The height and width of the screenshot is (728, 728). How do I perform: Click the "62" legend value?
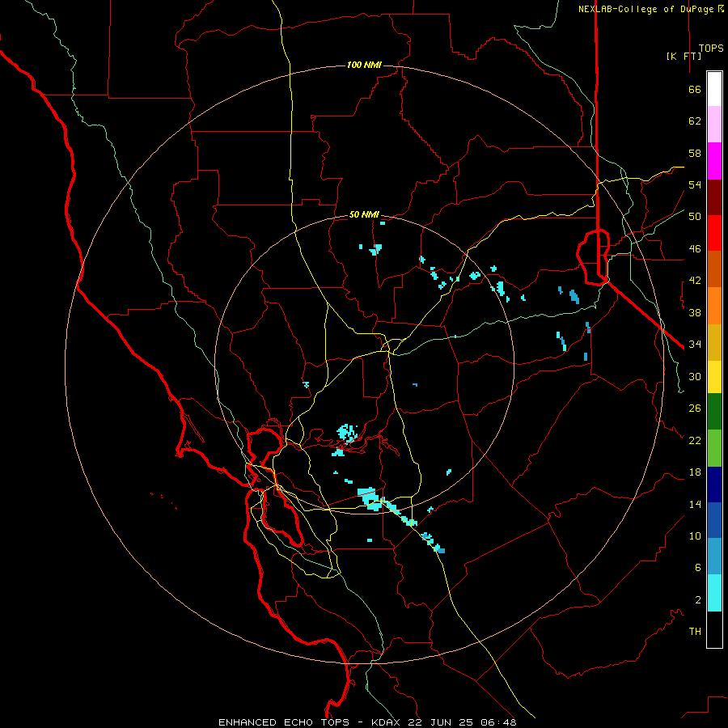[695, 121]
